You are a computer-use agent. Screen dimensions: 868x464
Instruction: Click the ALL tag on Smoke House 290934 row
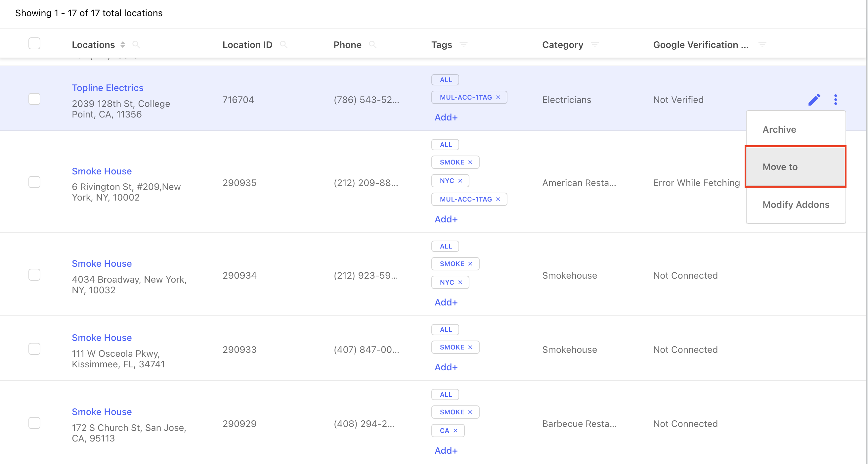pos(445,247)
